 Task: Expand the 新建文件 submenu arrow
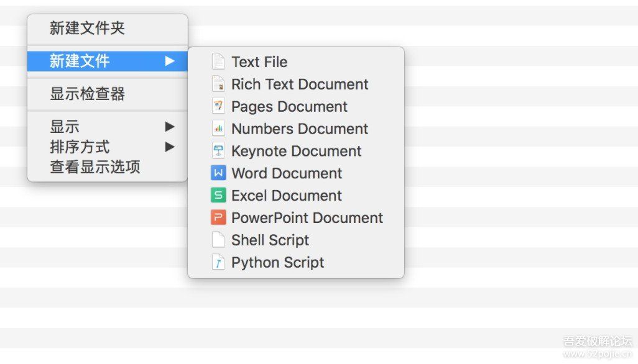pos(170,61)
